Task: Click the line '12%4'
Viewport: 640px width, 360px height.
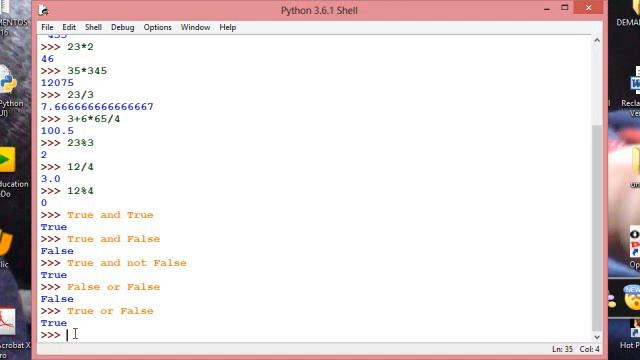Action: 80,191
